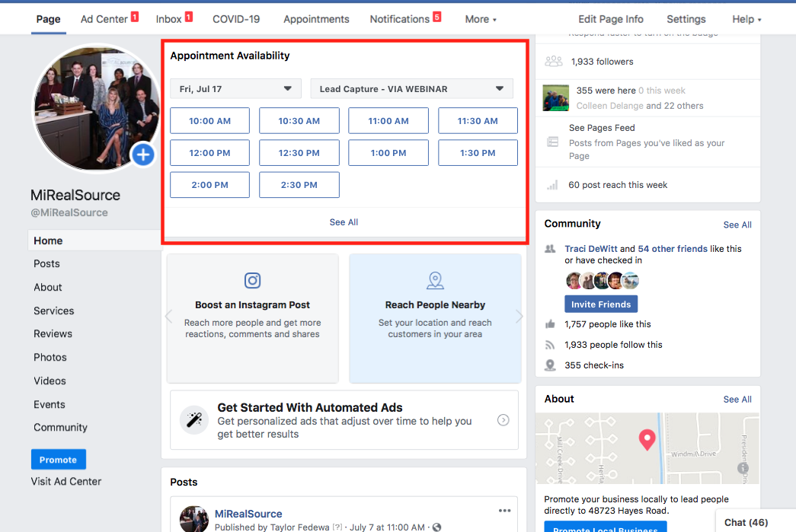Expand the Help menu
The width and height of the screenshot is (796, 532).
click(x=746, y=19)
